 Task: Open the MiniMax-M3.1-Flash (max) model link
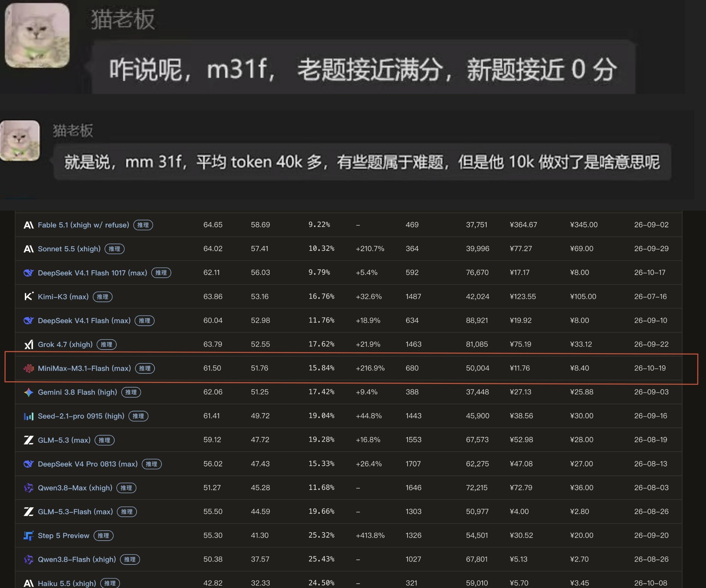tap(84, 368)
